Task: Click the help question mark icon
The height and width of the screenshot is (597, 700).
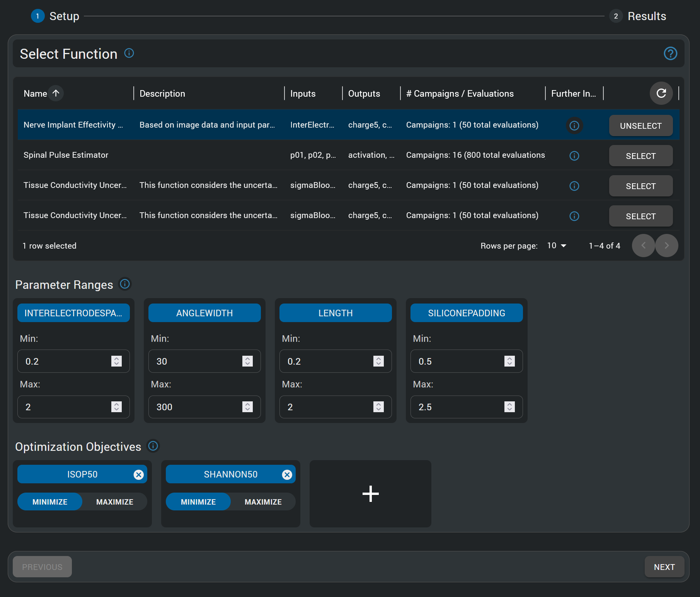Action: [671, 53]
